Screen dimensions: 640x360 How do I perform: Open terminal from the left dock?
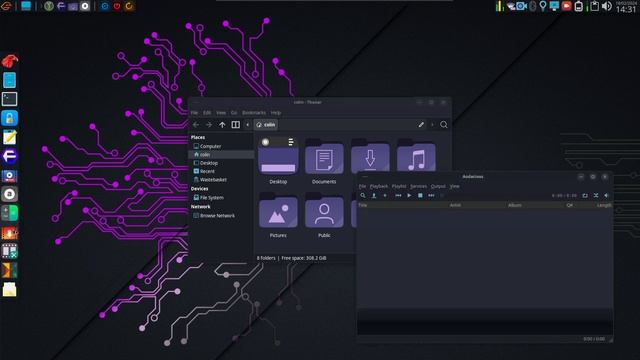tap(9, 99)
